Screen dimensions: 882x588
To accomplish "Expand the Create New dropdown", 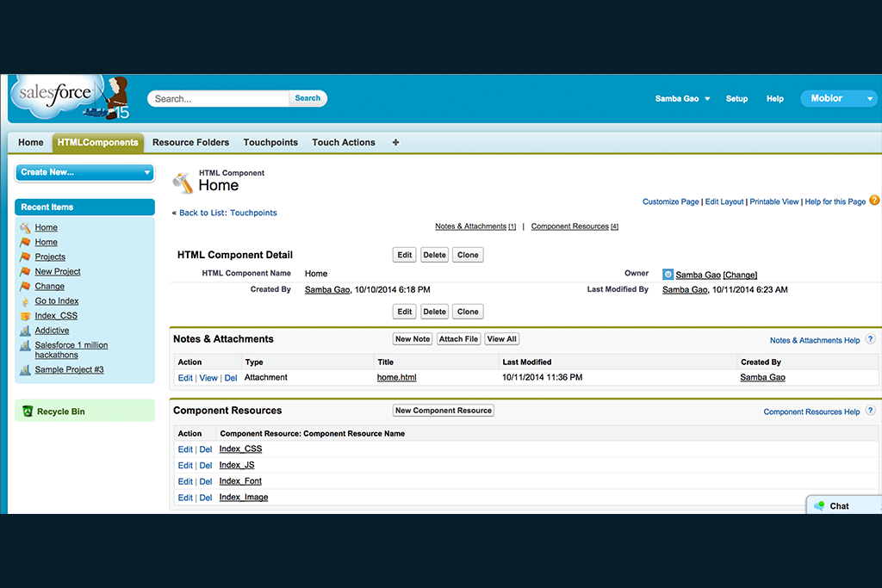I will 84,172.
